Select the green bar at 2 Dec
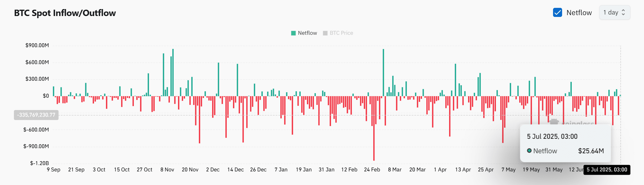Screen dimensions: 644x185 (218, 79)
